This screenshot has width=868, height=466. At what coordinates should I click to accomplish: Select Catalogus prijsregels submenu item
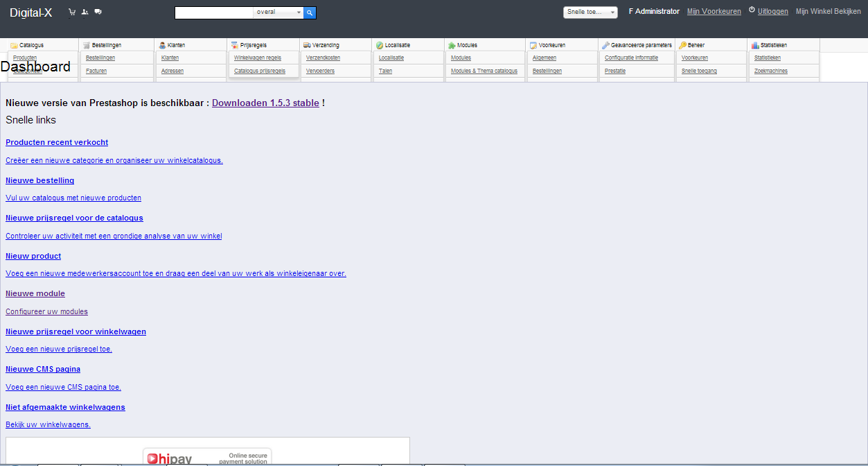260,71
